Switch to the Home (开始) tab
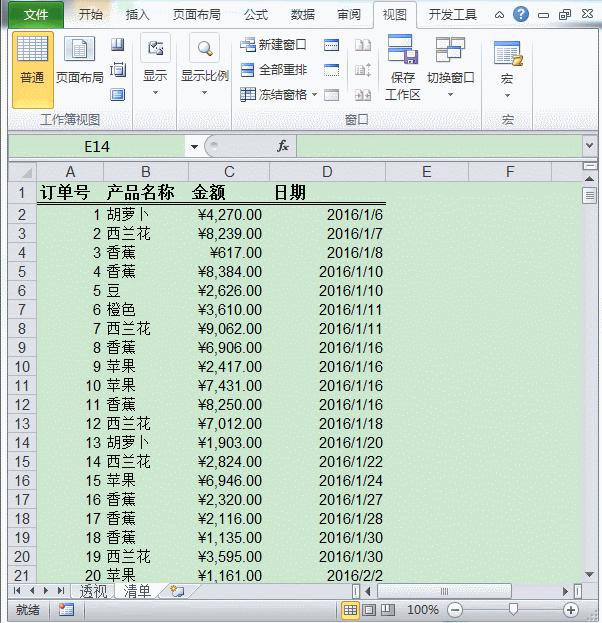Image resolution: width=602 pixels, height=623 pixels. click(x=91, y=15)
